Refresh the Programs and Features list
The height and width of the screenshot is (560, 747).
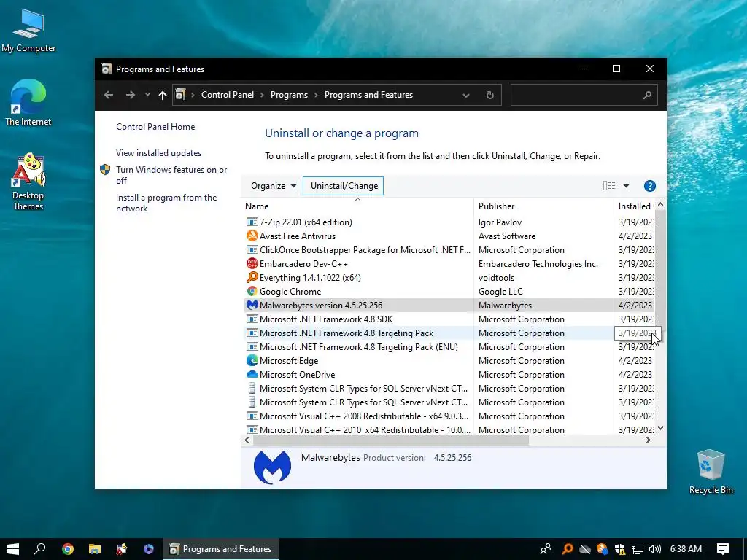[489, 95]
